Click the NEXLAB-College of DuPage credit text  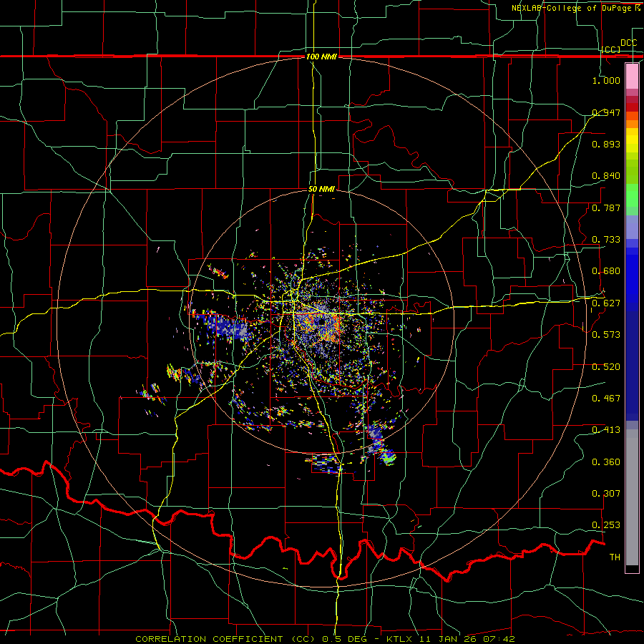point(573,8)
